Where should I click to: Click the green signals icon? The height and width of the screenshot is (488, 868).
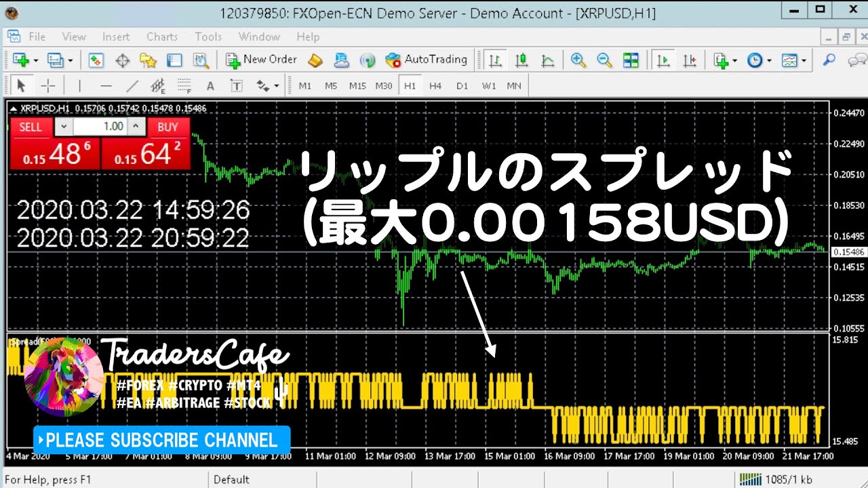point(368,60)
